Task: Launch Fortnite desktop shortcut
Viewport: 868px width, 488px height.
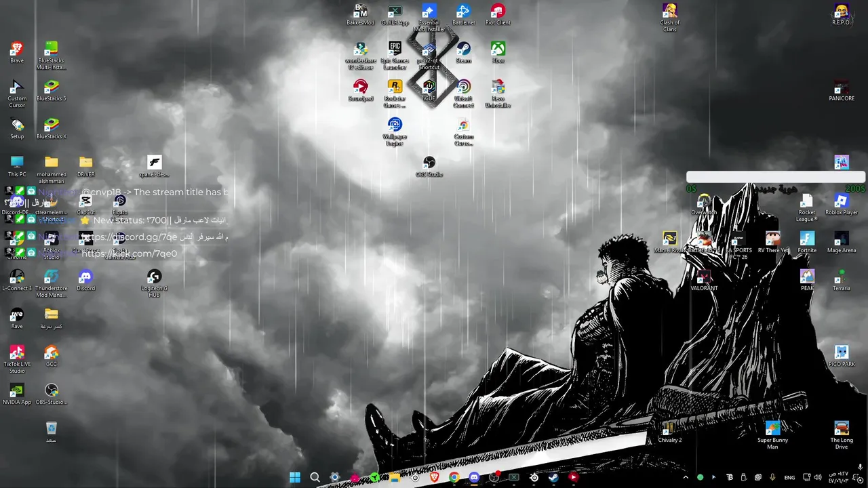Action: (x=807, y=242)
